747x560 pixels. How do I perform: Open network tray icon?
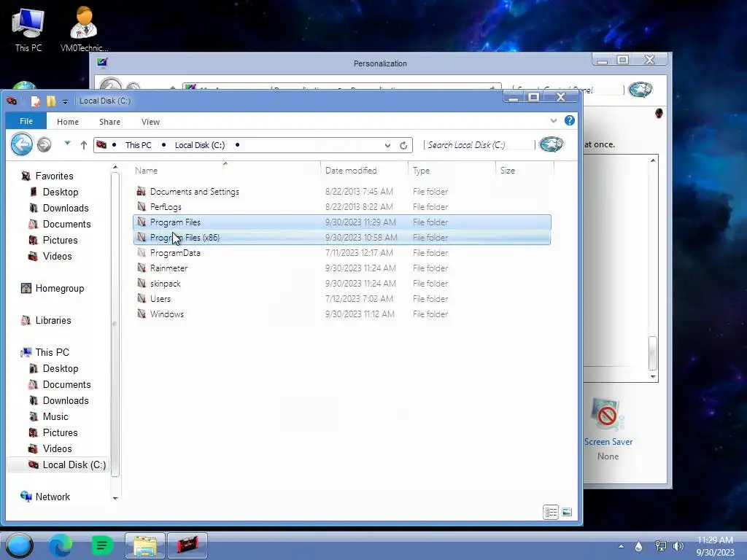(661, 546)
